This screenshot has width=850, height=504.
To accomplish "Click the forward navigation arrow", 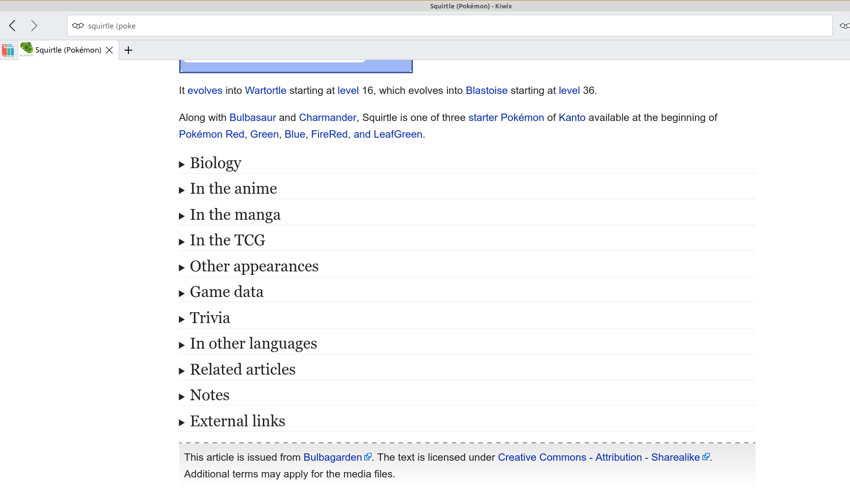I will tap(33, 26).
